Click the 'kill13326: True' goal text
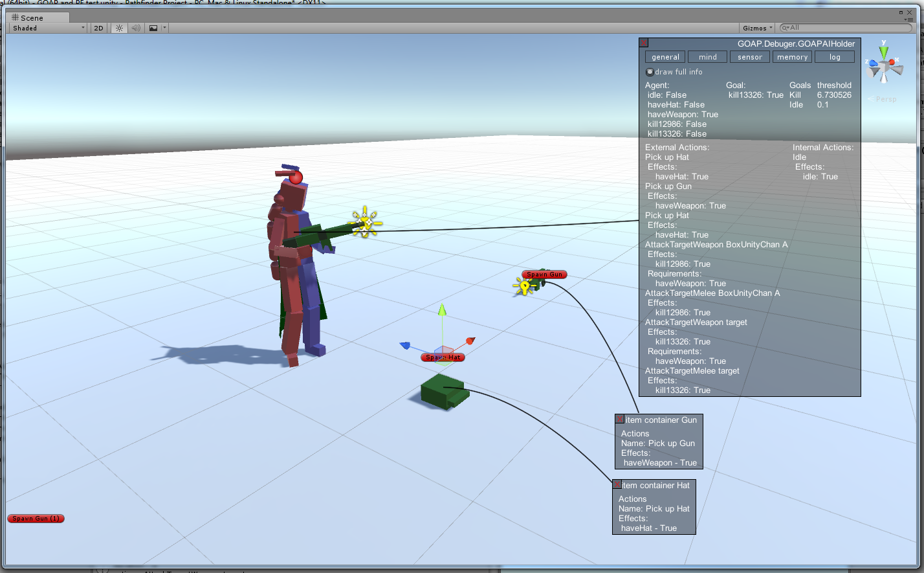This screenshot has height=573, width=924. pyautogui.click(x=756, y=95)
